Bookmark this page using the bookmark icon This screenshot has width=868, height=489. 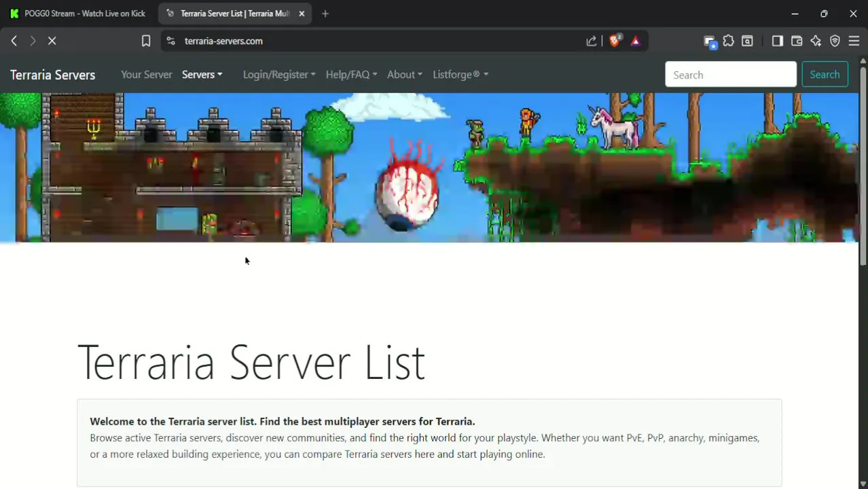point(145,41)
